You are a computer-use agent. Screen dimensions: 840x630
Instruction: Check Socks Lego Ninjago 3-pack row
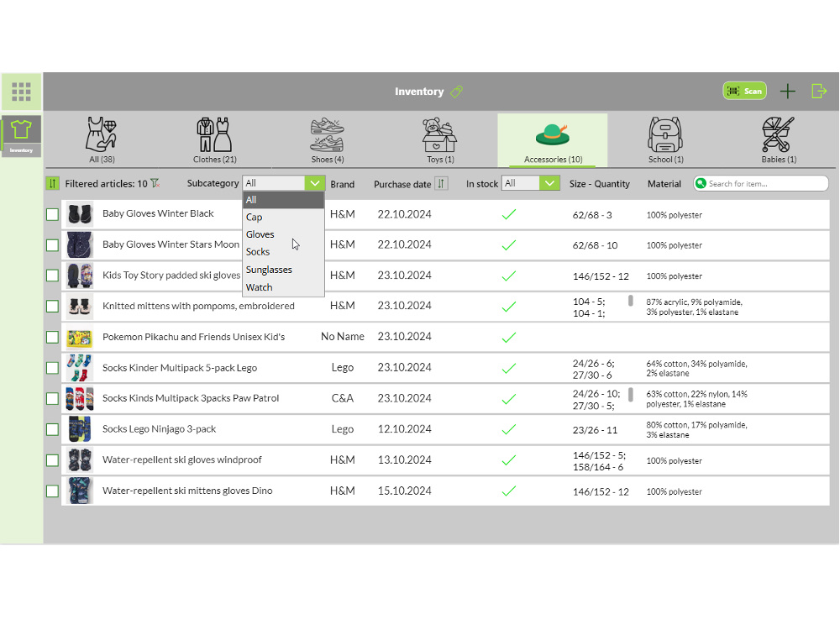(x=52, y=429)
